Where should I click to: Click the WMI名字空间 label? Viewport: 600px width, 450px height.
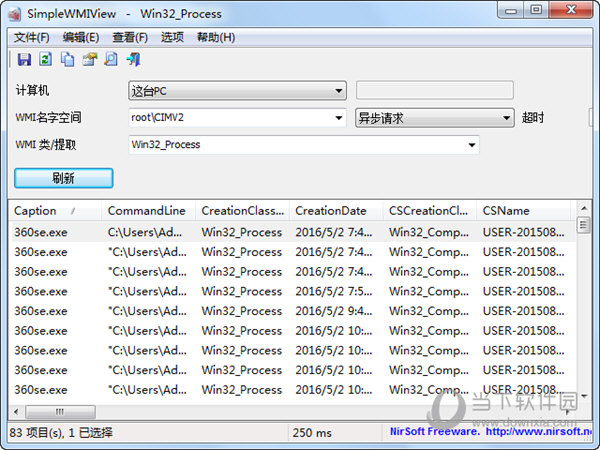point(48,117)
